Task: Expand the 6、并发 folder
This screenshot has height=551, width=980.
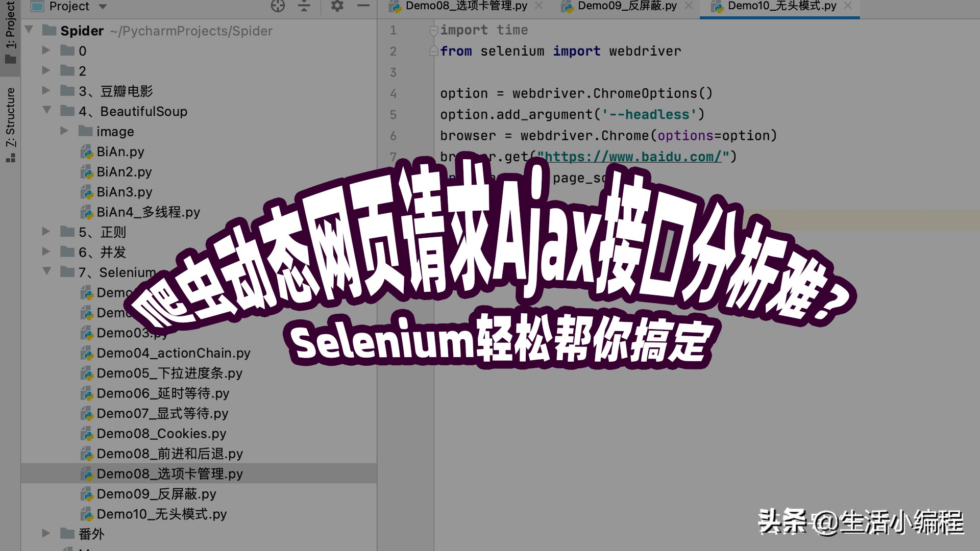Action: click(x=46, y=252)
